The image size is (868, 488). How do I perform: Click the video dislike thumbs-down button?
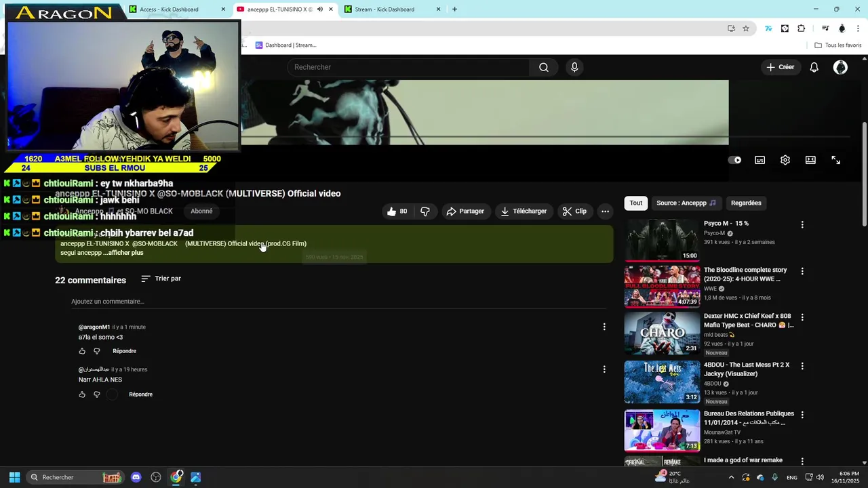[x=425, y=211]
